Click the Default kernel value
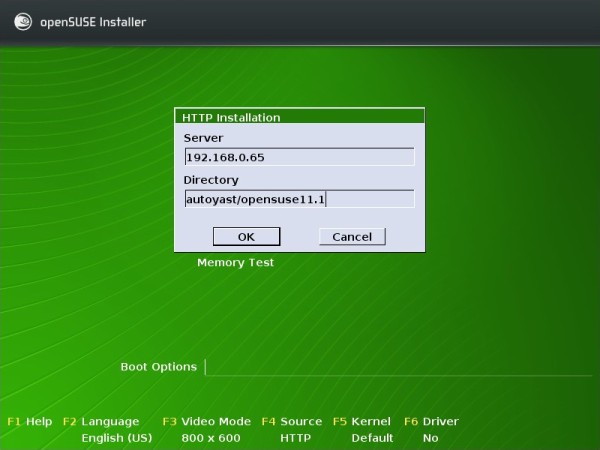 coord(372,438)
